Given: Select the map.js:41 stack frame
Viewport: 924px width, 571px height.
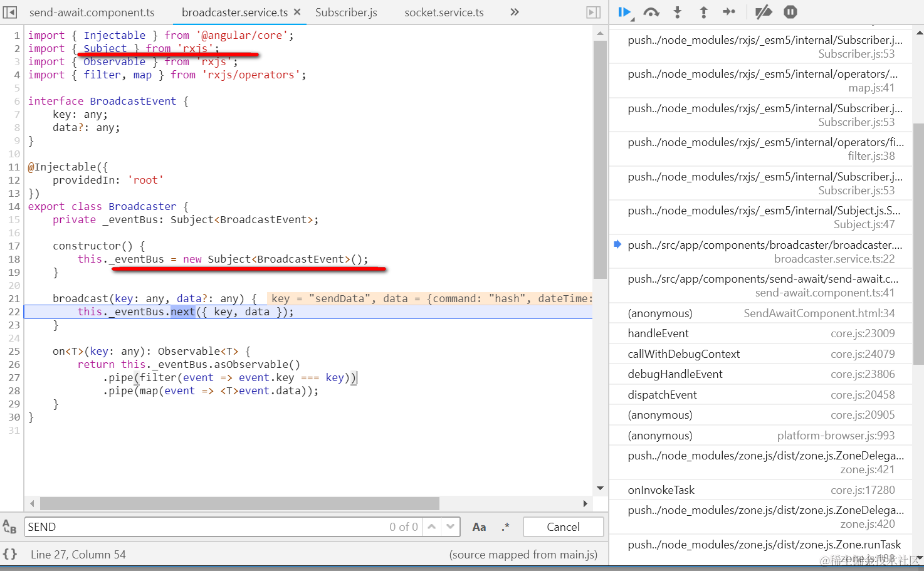Looking at the screenshot, I should (761, 81).
